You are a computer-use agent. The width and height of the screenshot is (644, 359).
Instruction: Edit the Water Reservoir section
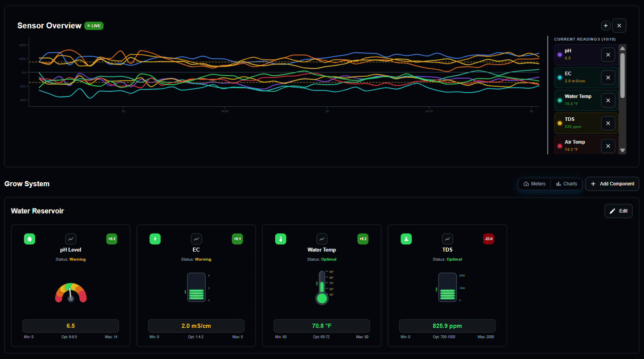point(618,211)
